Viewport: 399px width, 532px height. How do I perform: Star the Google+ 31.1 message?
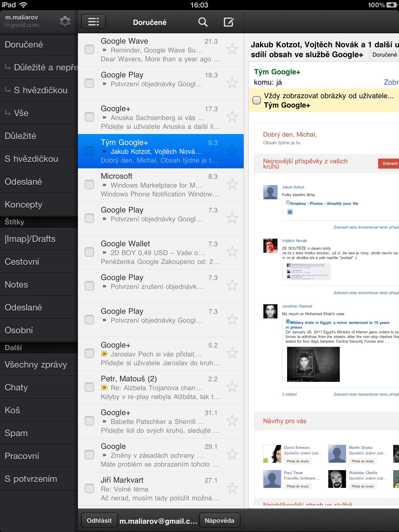[232, 421]
